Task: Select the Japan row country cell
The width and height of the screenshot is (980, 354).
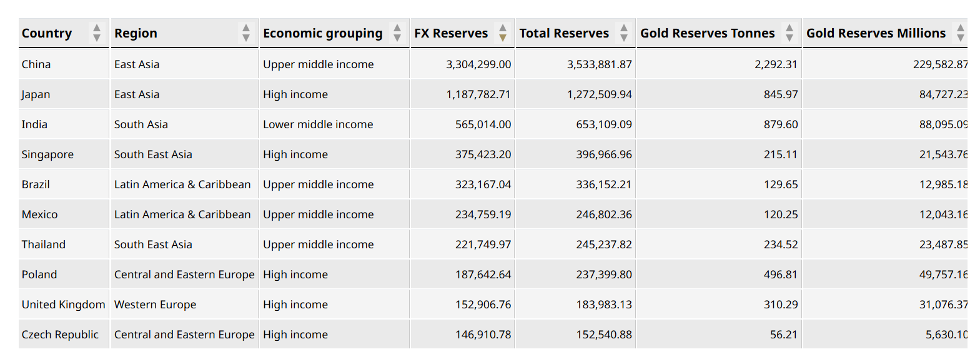Action: [36, 94]
